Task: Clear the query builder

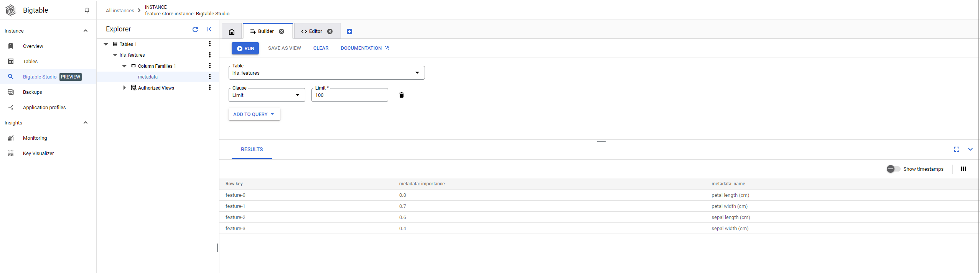Action: coord(321,48)
